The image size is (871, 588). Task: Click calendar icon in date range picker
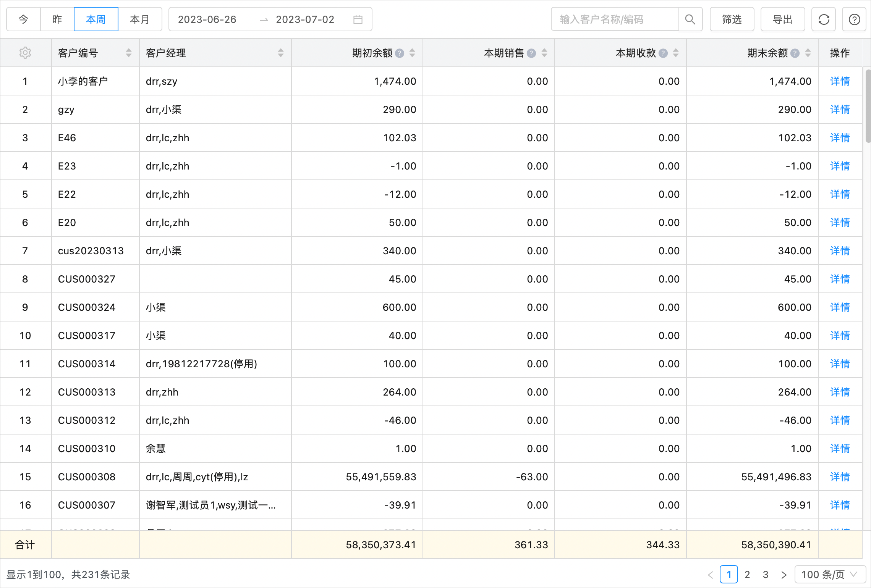click(358, 19)
